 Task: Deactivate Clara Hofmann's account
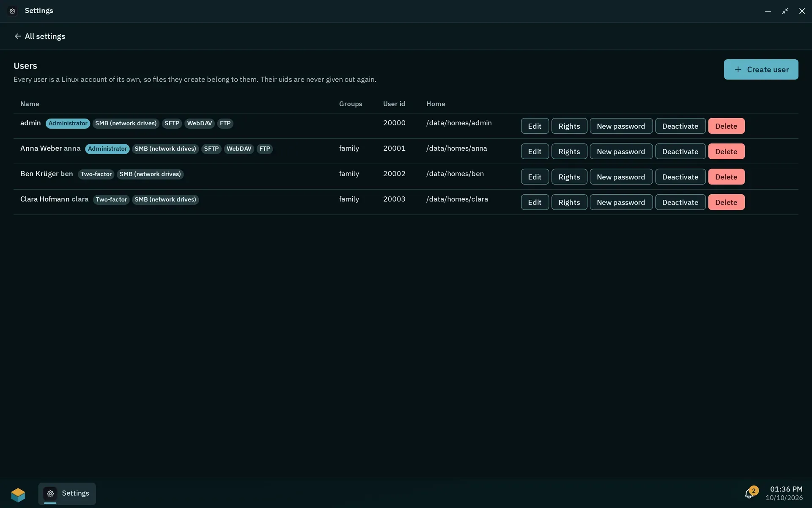(680, 202)
